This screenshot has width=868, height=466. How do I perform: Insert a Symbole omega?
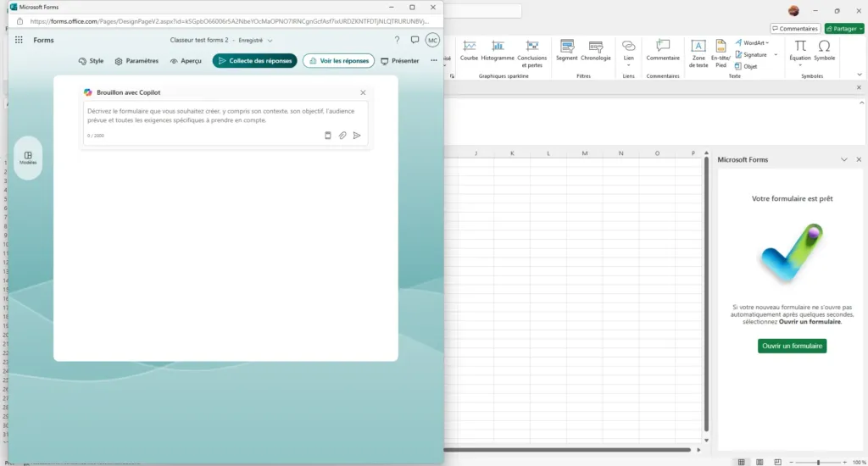pos(824,50)
